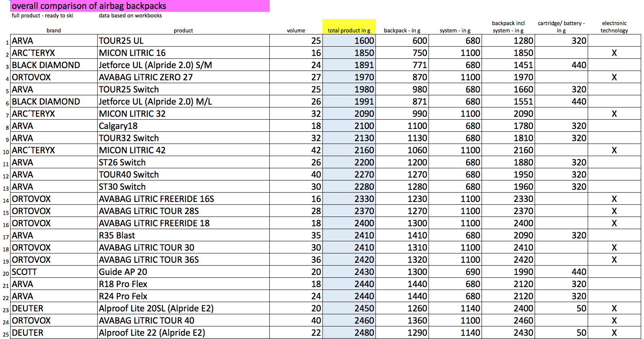Select the 'AVABAG LiTRIC FREERIDE 16S' cell

pyautogui.click(x=183, y=199)
